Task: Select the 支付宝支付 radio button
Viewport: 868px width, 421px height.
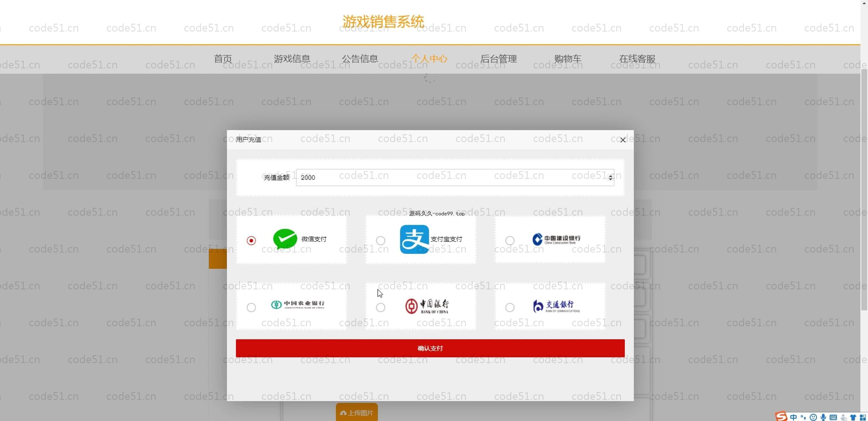Action: point(380,241)
